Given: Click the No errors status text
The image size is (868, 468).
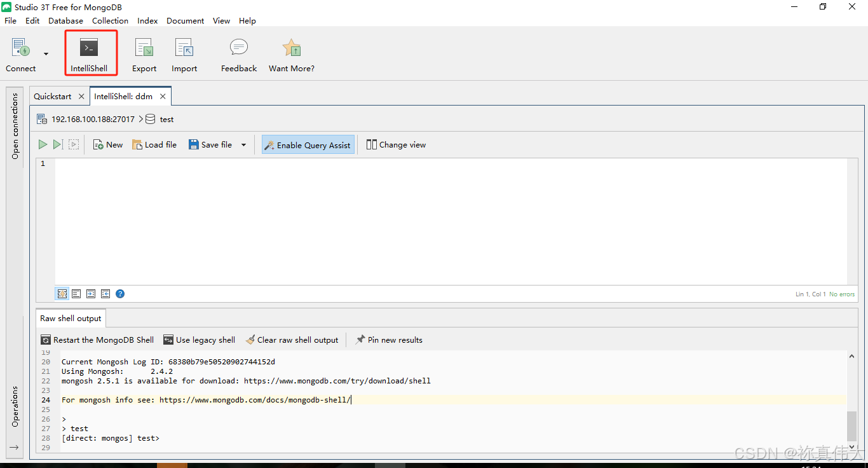Looking at the screenshot, I should 842,294.
